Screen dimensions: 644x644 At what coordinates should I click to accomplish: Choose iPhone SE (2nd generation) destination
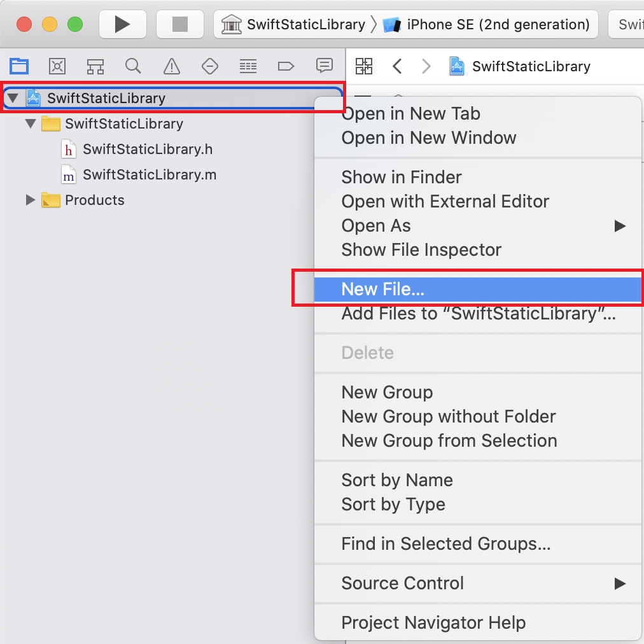tap(486, 25)
